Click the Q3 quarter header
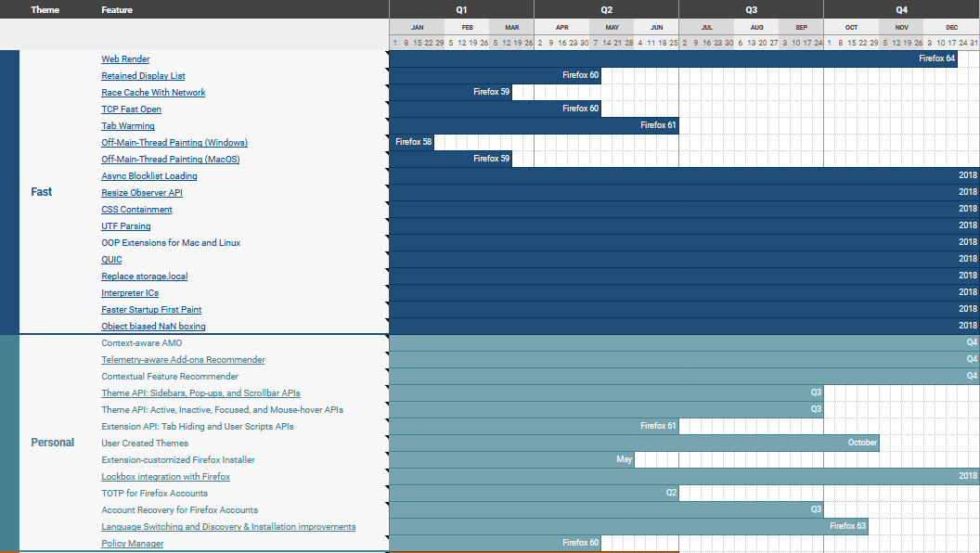 [x=751, y=9]
